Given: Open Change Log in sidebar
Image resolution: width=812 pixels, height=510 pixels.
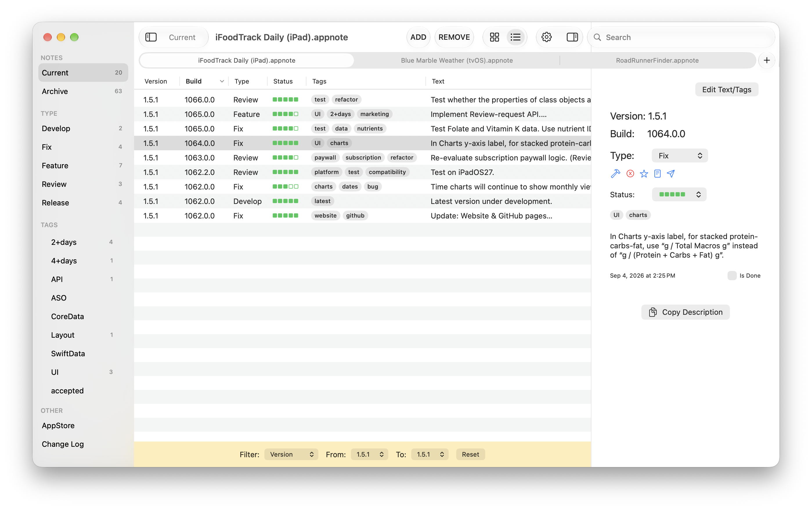Looking at the screenshot, I should [83, 444].
